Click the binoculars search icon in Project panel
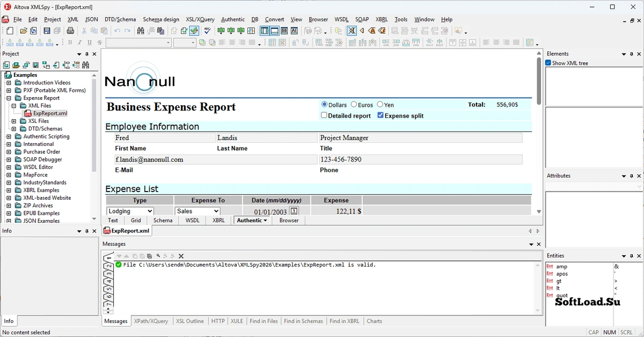 (85, 65)
